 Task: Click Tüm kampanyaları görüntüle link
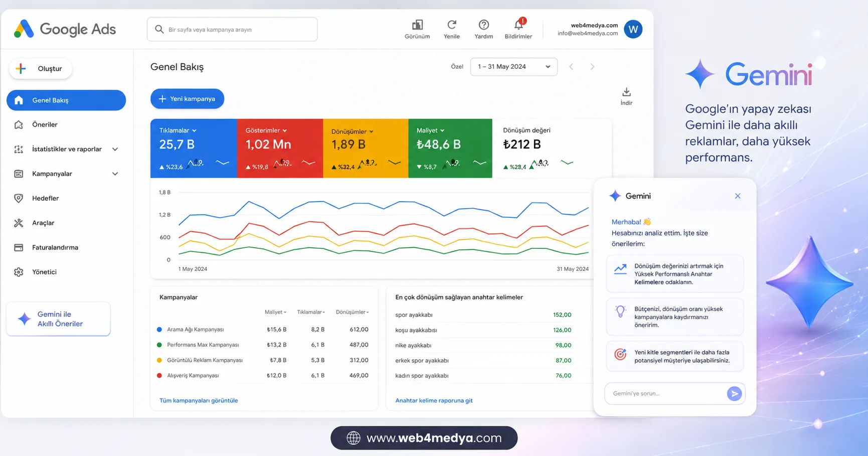pyautogui.click(x=199, y=400)
